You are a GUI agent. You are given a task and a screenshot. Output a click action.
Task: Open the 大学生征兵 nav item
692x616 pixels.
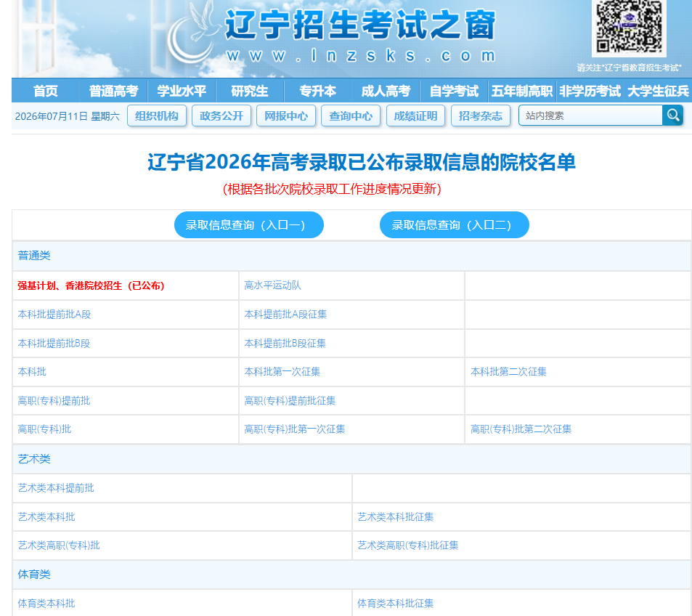pos(658,91)
